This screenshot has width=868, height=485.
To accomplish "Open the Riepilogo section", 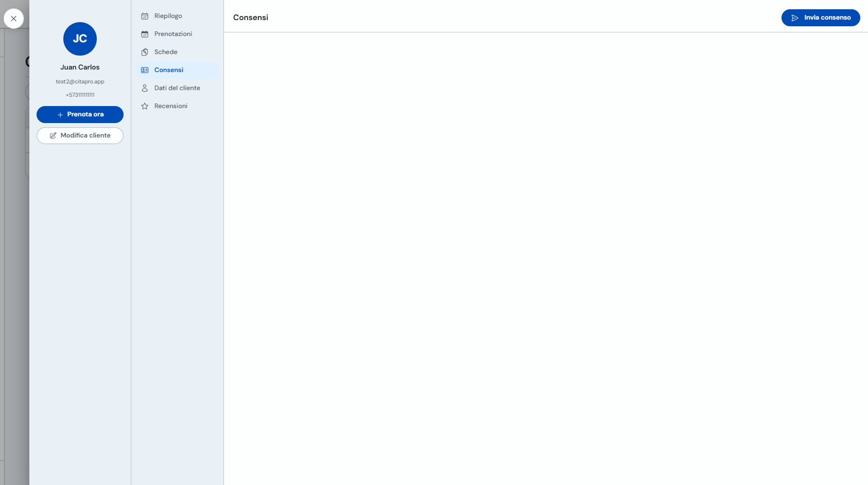I will click(x=177, y=16).
